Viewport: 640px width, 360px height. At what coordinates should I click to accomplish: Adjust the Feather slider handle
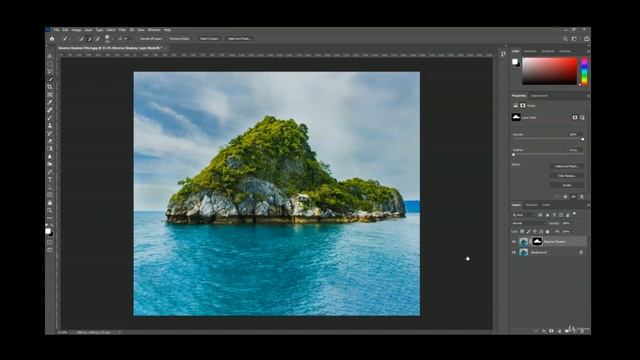(513, 154)
